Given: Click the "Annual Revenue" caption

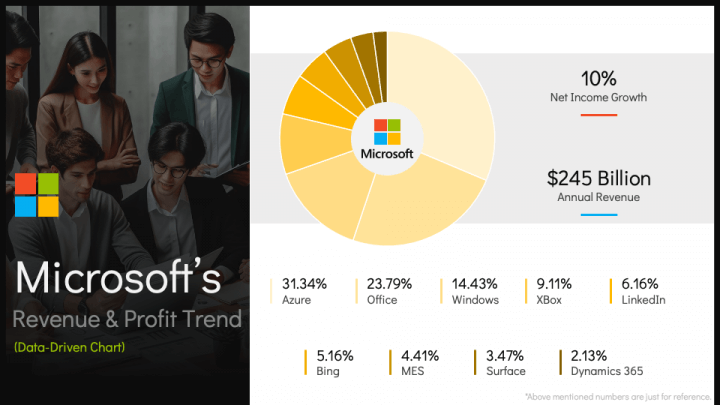Looking at the screenshot, I should 598,197.
